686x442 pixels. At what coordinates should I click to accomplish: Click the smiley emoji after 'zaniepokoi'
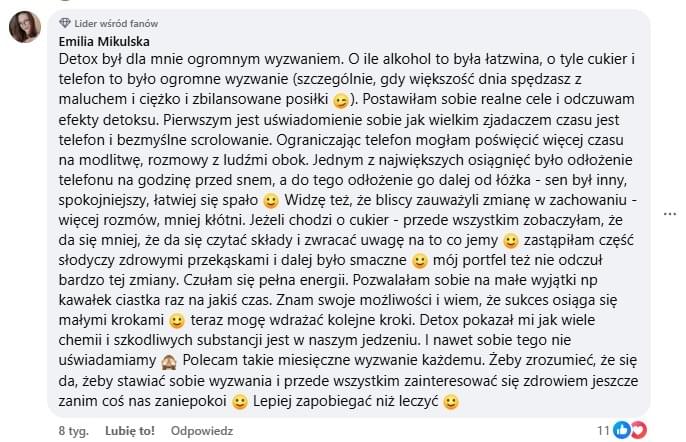[239, 402]
